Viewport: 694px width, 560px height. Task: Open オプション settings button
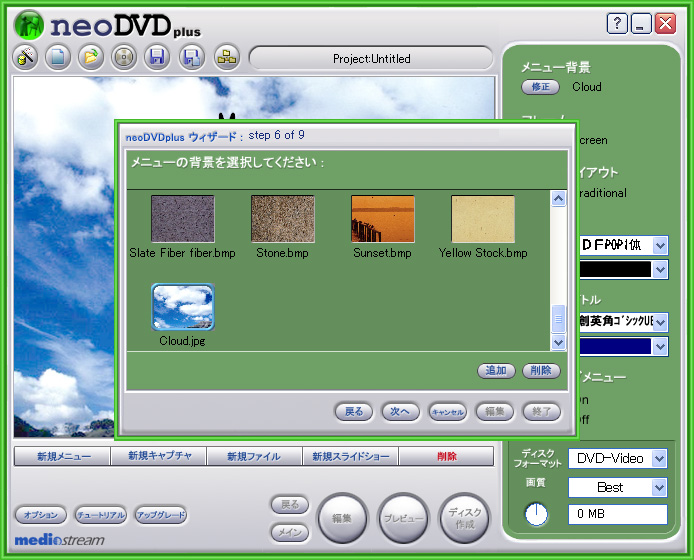coord(41,515)
